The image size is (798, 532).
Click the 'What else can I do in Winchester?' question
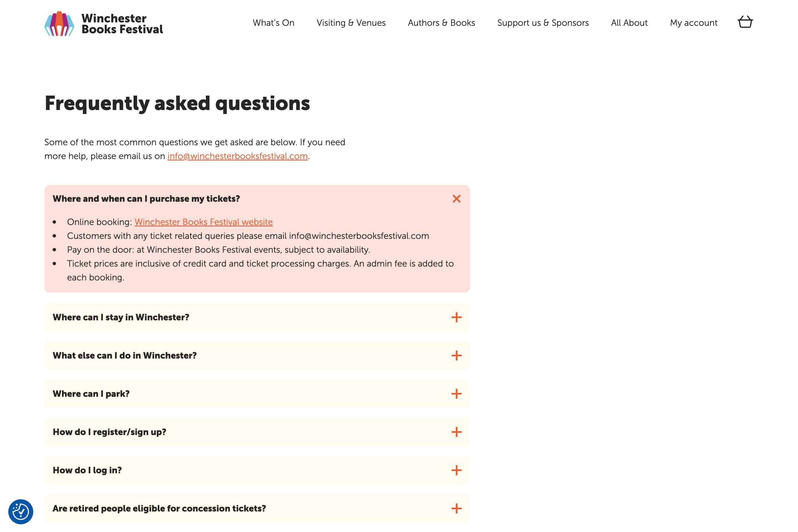124,355
